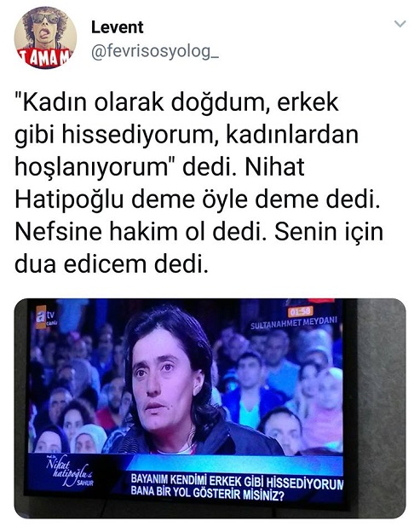
Task: Click the TAMAM banner on the avatar
Action: point(45,58)
